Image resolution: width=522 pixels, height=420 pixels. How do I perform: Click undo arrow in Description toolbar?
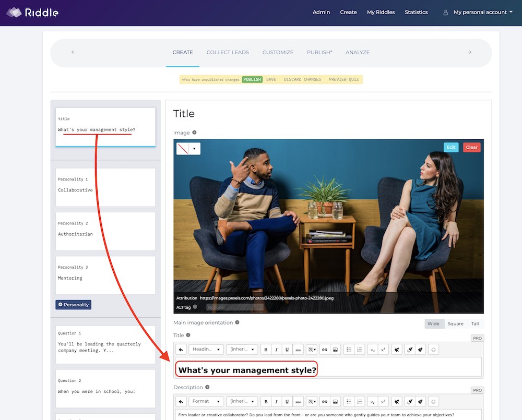point(181,401)
